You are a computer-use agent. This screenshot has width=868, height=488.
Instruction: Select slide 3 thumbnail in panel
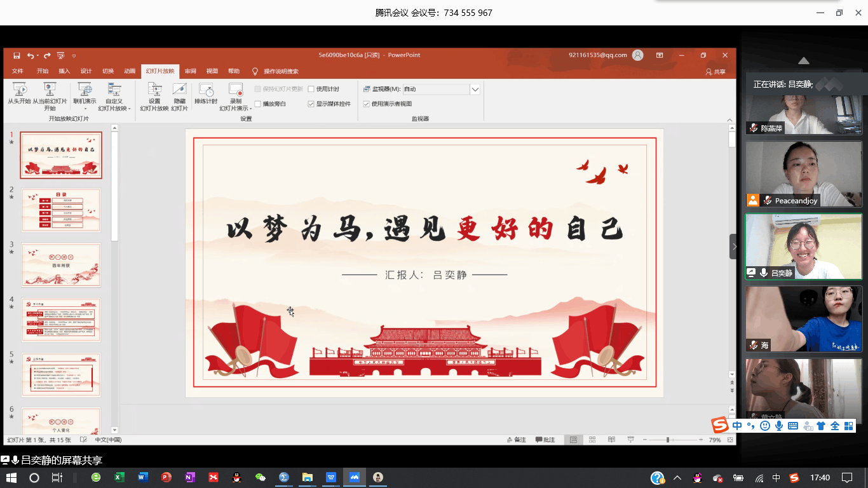[61, 265]
